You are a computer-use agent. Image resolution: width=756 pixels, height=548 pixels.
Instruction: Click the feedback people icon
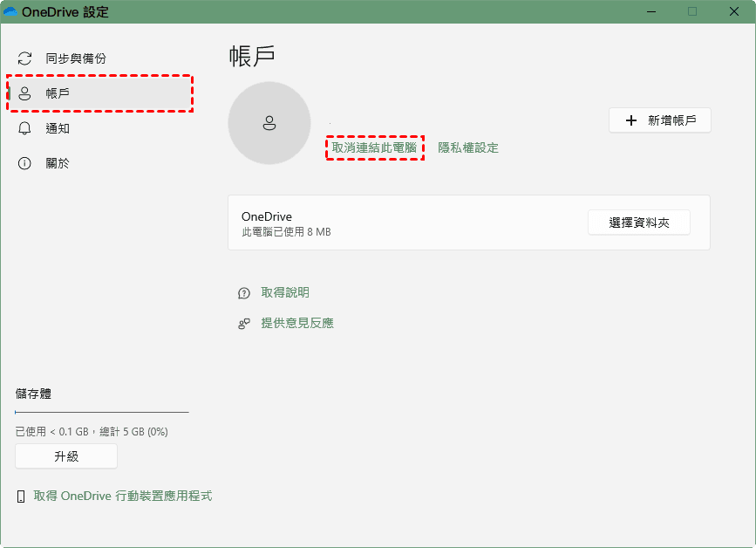tap(244, 323)
